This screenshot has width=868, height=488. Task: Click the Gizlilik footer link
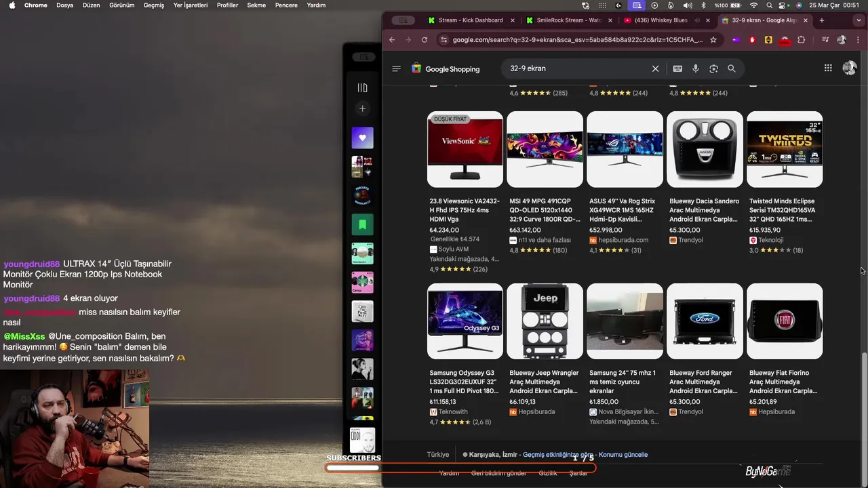(548, 473)
